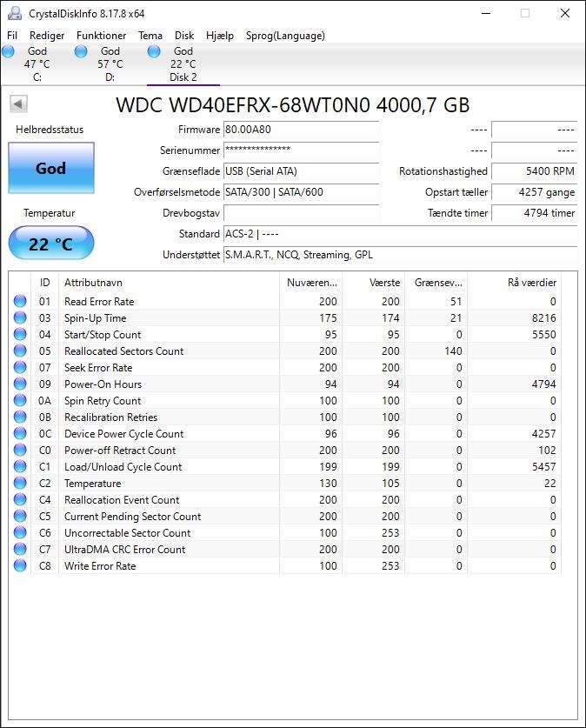Click the masked Serienummer field

[301, 150]
